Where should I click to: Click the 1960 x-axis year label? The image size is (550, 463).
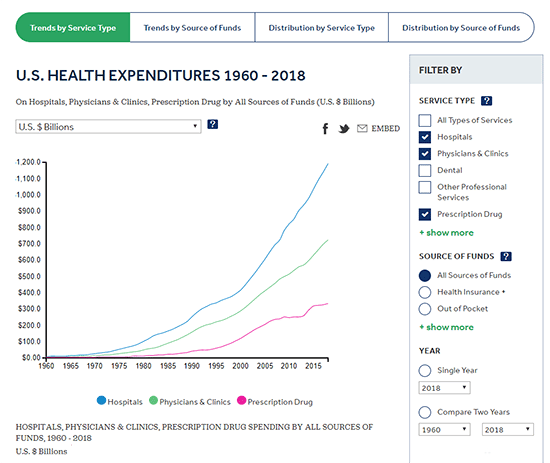(46, 366)
